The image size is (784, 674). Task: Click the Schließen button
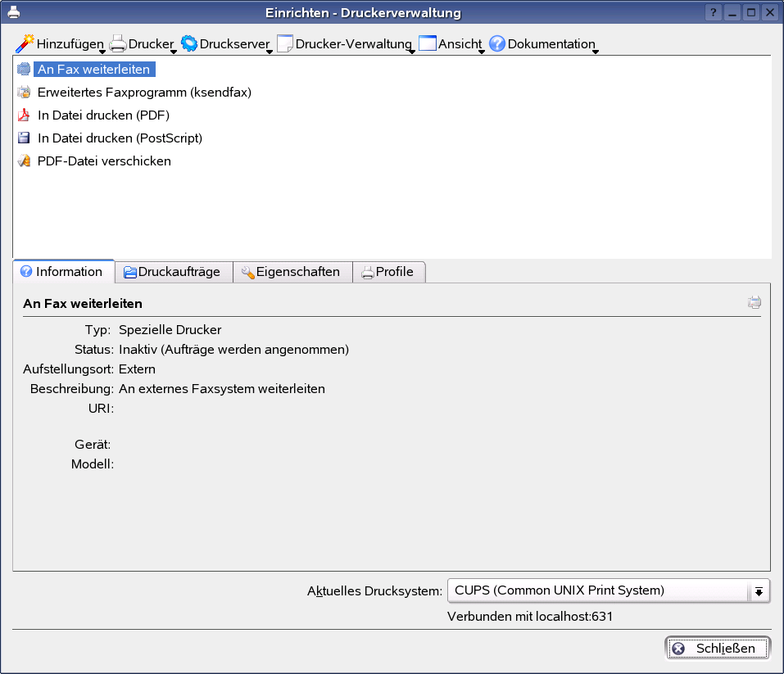(718, 648)
